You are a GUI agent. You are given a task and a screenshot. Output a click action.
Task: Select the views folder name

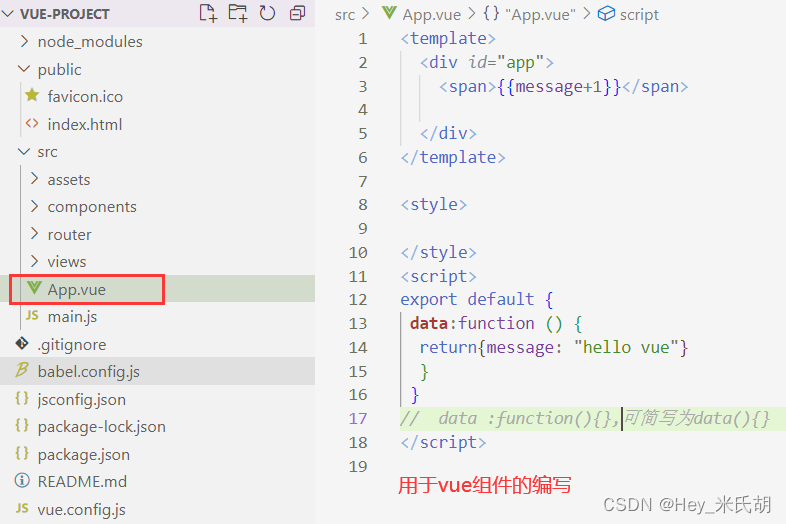coord(67,262)
